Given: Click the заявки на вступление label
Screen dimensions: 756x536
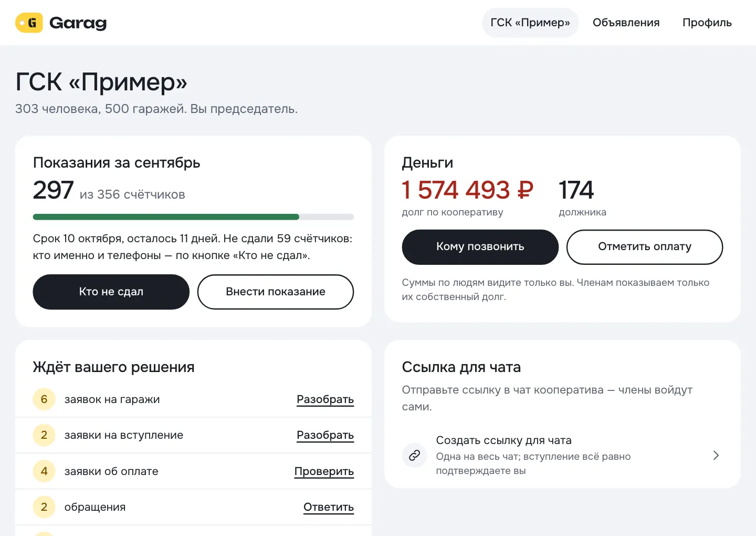Looking at the screenshot, I should [x=124, y=435].
